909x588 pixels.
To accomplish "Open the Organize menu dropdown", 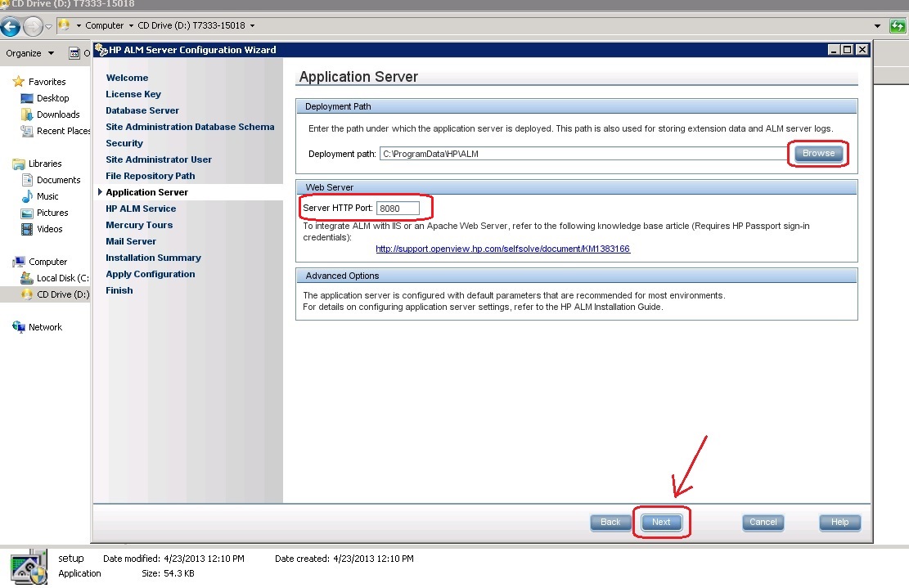I will pyautogui.click(x=29, y=52).
